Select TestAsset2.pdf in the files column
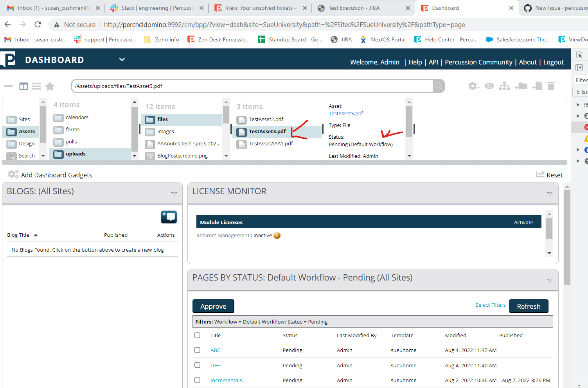 266,119
